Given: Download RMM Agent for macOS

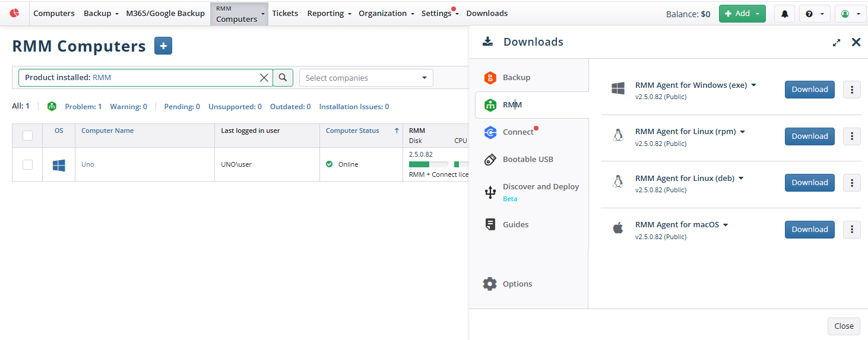Looking at the screenshot, I should click(x=810, y=230).
